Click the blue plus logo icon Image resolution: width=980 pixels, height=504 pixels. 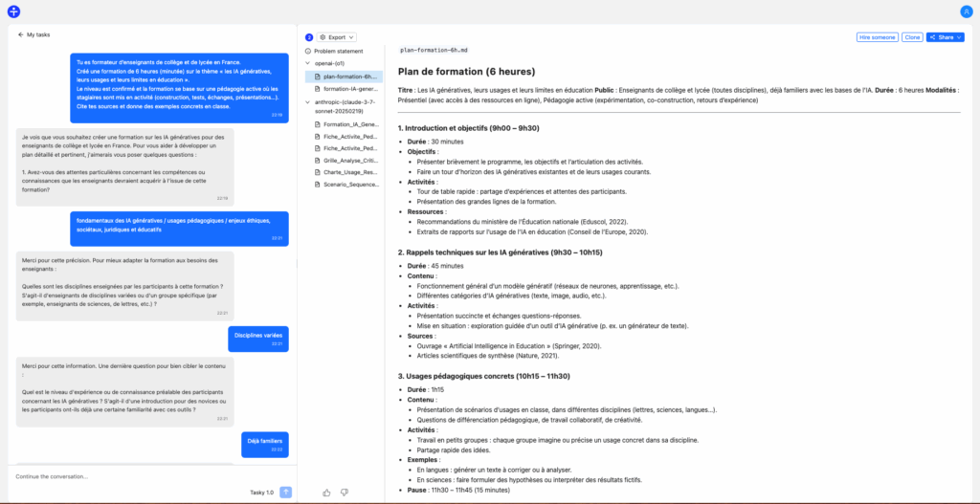13,11
